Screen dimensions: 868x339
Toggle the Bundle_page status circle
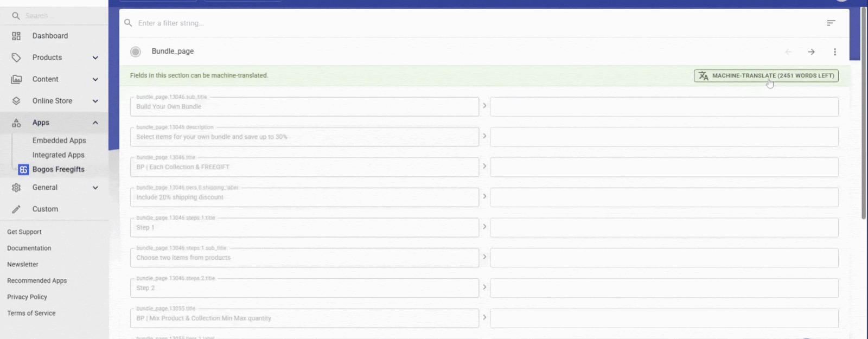136,52
